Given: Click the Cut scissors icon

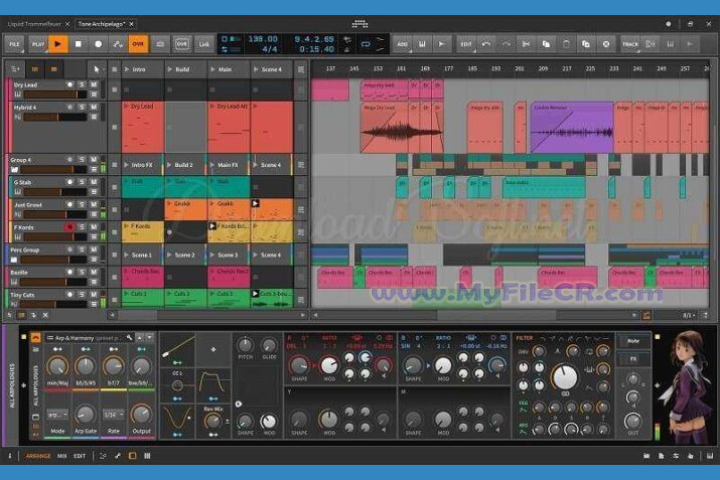Looking at the screenshot, I should point(526,44).
